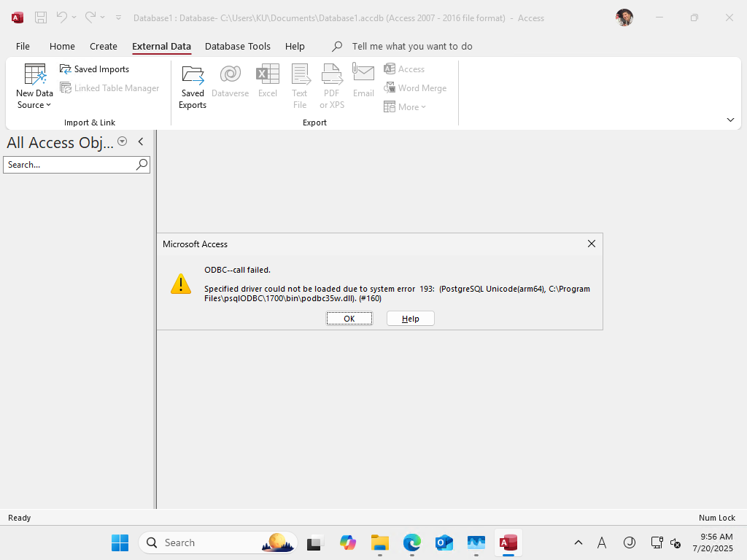Click the Word Merge button
The height and width of the screenshot is (560, 747).
coord(415,88)
